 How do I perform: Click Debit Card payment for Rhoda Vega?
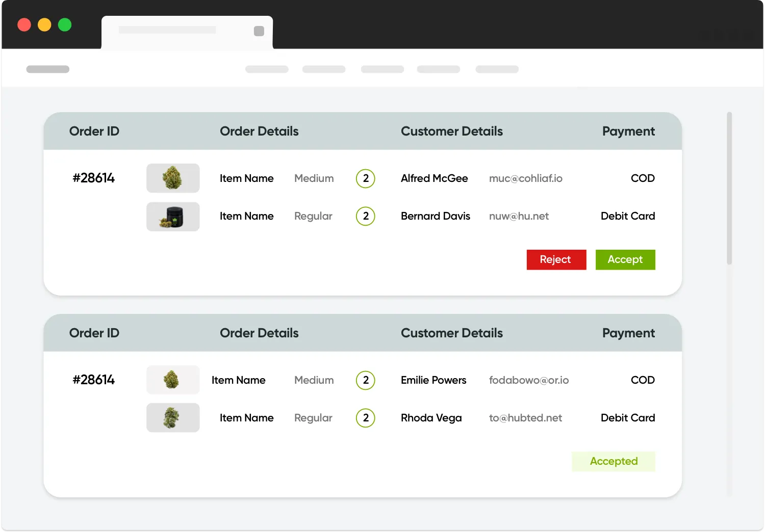point(628,418)
